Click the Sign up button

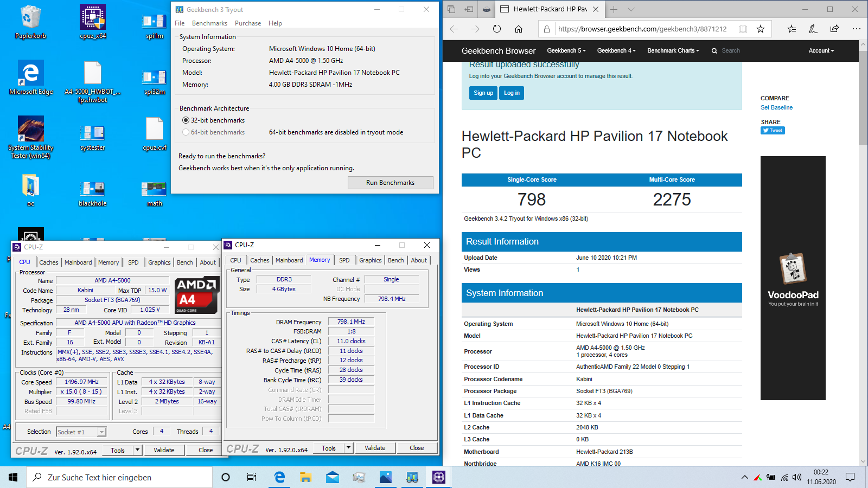[483, 93]
